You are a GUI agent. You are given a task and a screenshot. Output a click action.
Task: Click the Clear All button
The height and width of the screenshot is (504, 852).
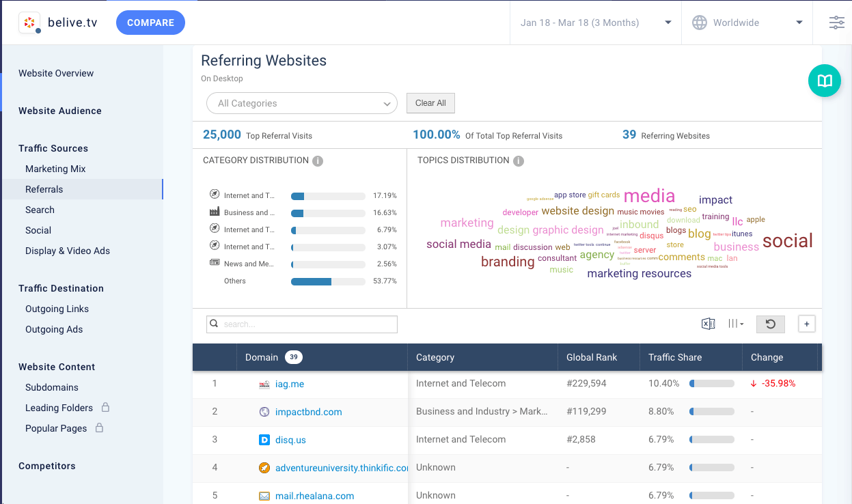point(430,103)
